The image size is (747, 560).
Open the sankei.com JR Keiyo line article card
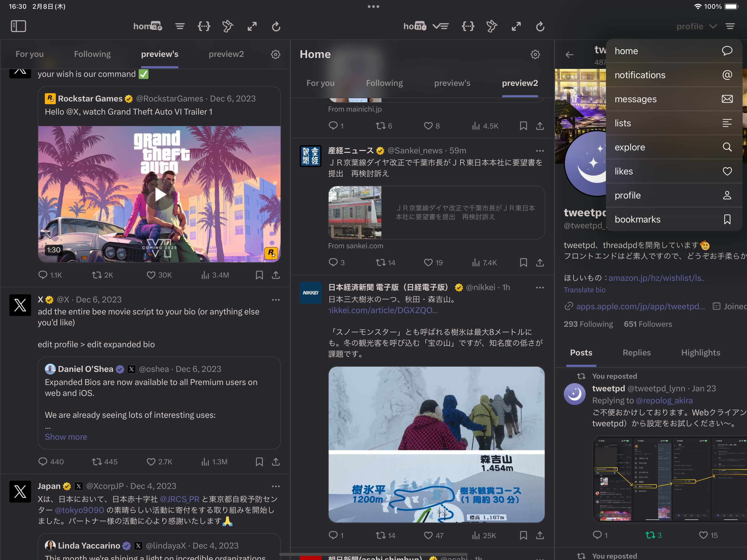[436, 212]
